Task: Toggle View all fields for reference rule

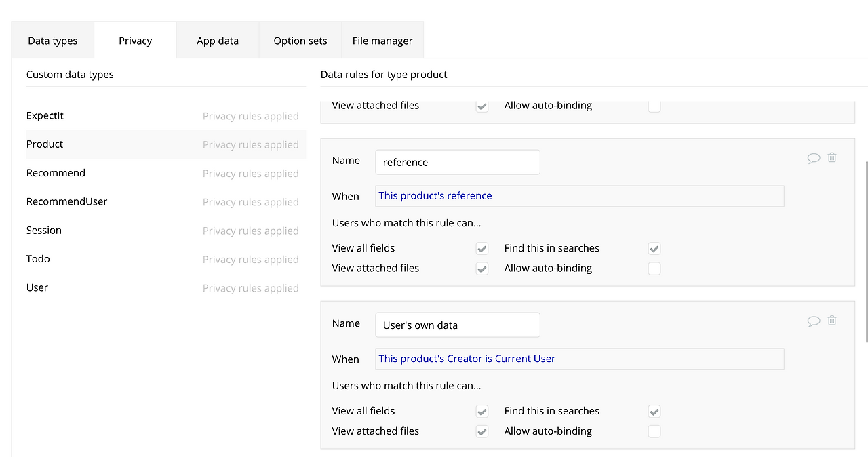Action: click(482, 248)
